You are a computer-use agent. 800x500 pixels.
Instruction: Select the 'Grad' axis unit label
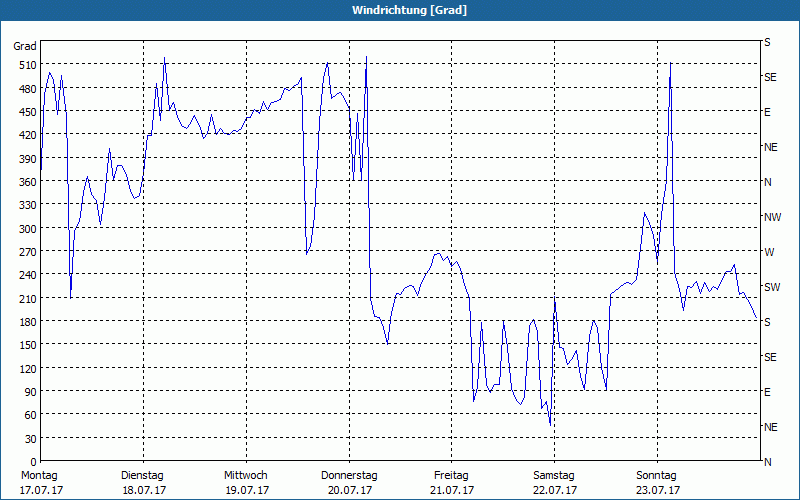click(x=25, y=46)
